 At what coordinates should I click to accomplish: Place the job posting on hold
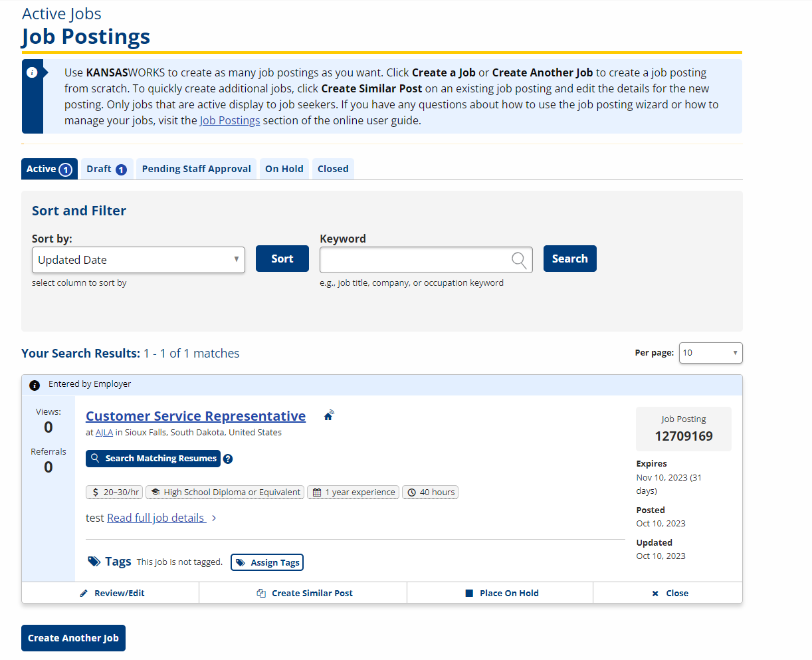pyautogui.click(x=502, y=593)
